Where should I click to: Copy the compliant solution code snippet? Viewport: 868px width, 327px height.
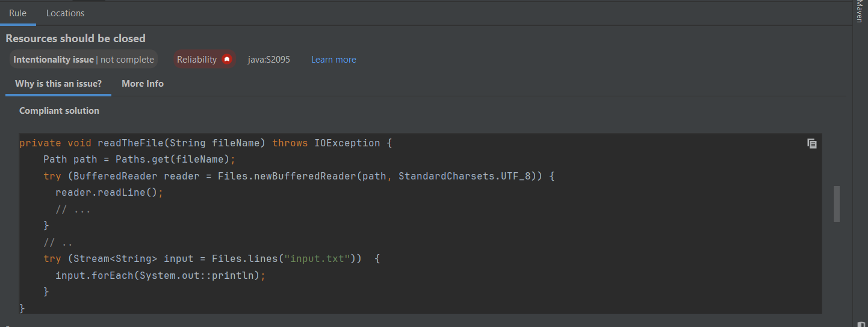(x=811, y=143)
